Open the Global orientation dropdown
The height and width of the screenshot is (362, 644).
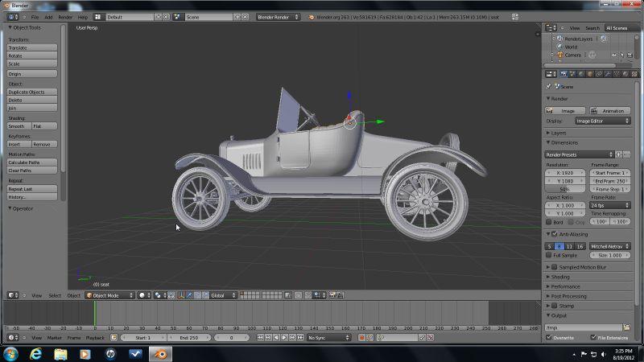(x=223, y=295)
